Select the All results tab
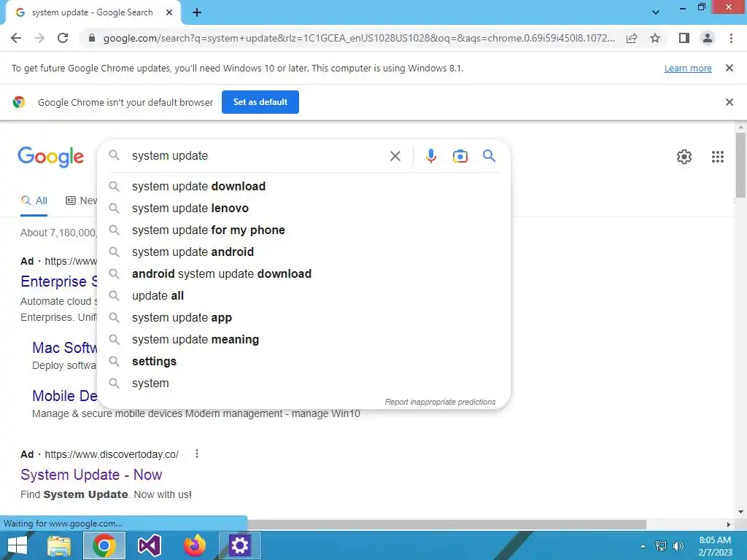 34,201
